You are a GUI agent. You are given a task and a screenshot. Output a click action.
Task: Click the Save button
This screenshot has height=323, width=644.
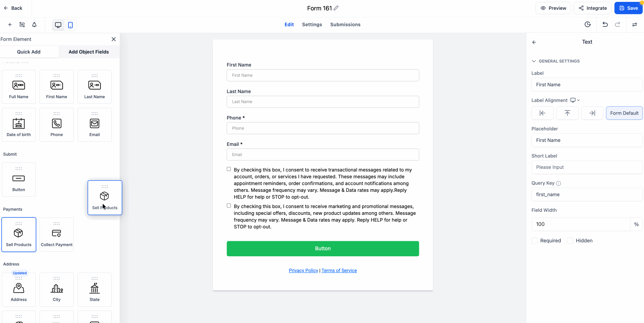(628, 8)
